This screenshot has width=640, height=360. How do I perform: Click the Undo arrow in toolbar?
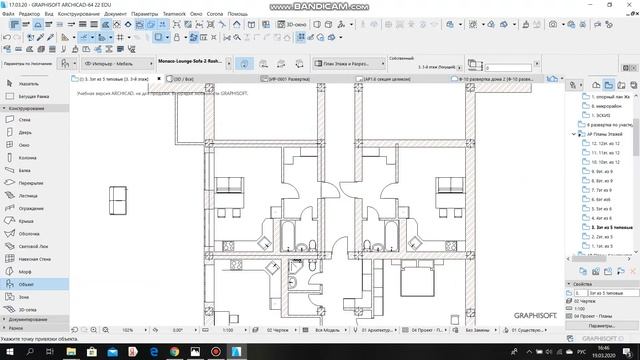point(7,38)
